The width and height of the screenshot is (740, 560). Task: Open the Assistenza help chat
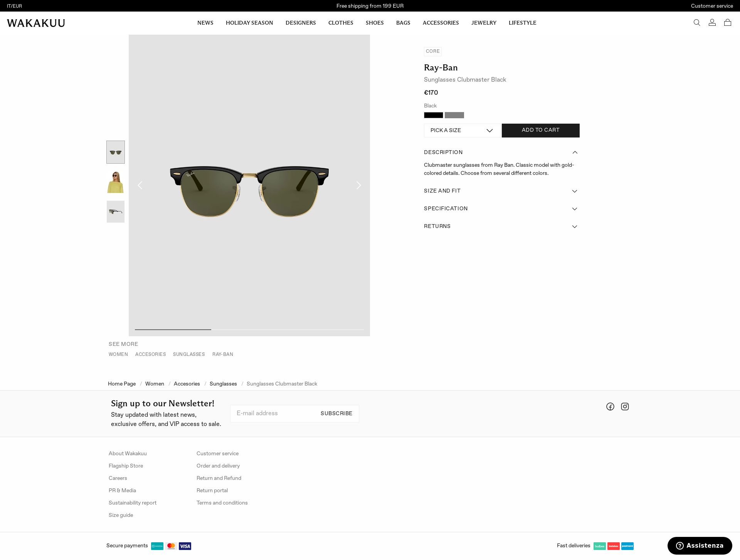pos(700,546)
